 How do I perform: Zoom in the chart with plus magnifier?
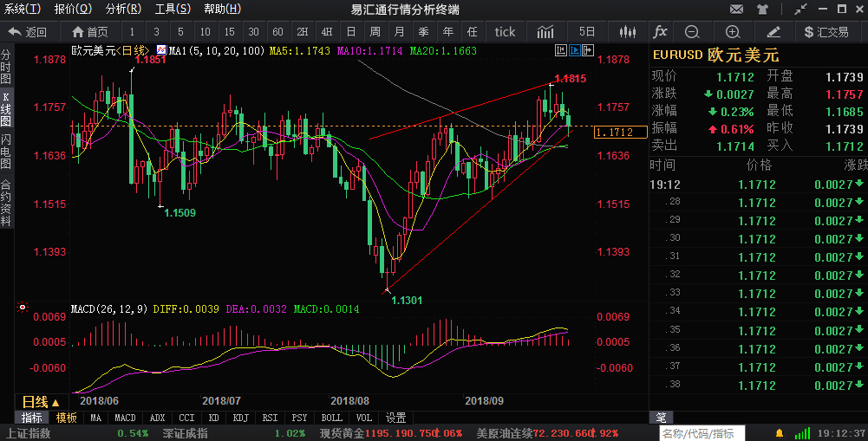point(733,32)
